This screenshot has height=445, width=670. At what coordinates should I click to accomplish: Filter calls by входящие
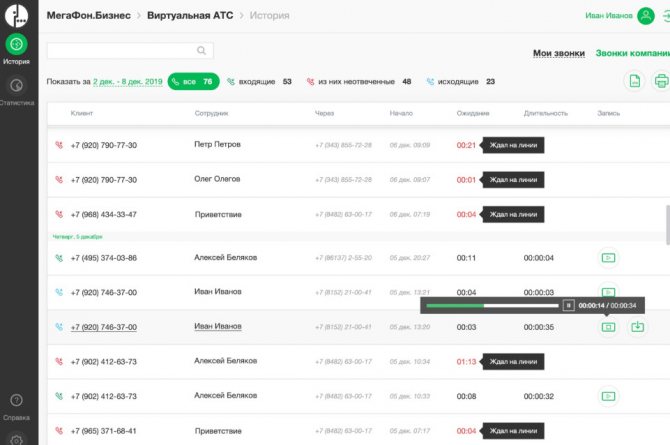pos(259,82)
